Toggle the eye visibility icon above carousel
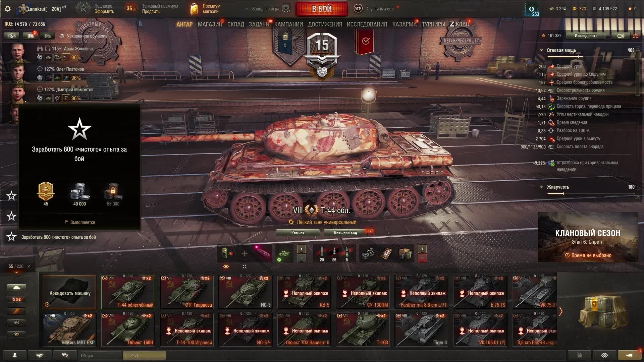The image size is (644, 362). click(x=226, y=266)
